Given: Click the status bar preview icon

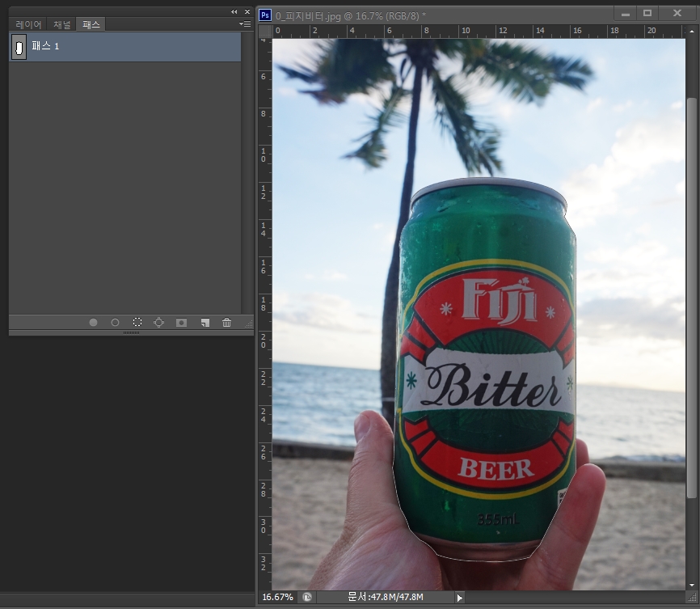Looking at the screenshot, I should pyautogui.click(x=307, y=597).
